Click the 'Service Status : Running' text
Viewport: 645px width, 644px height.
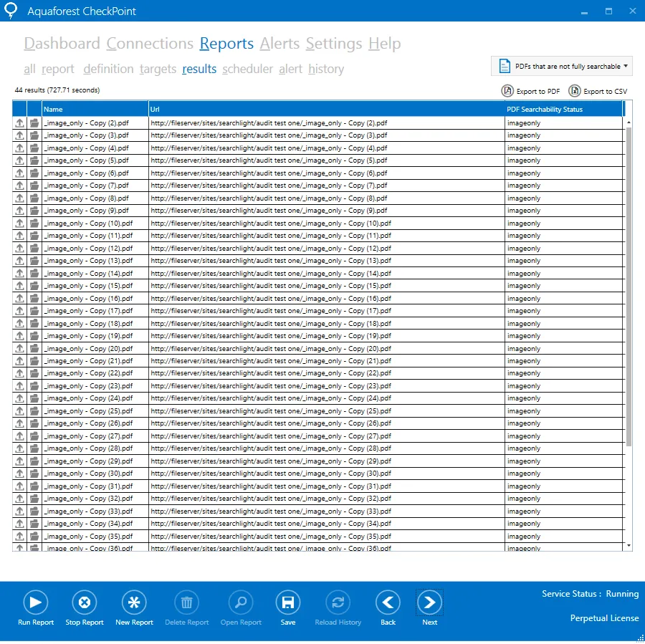pos(590,593)
